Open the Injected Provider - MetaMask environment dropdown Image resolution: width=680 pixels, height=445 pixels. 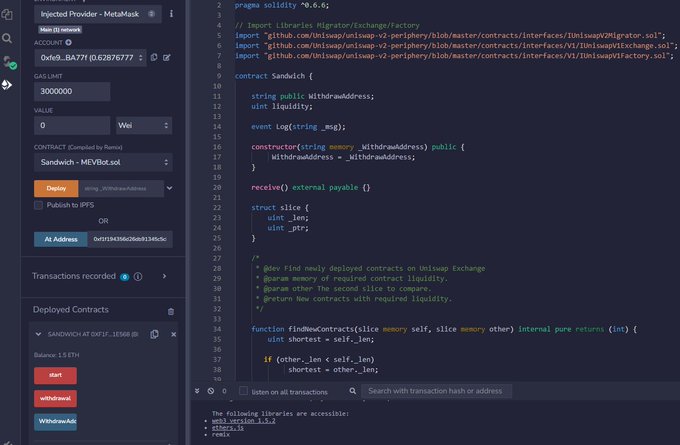[x=98, y=14]
